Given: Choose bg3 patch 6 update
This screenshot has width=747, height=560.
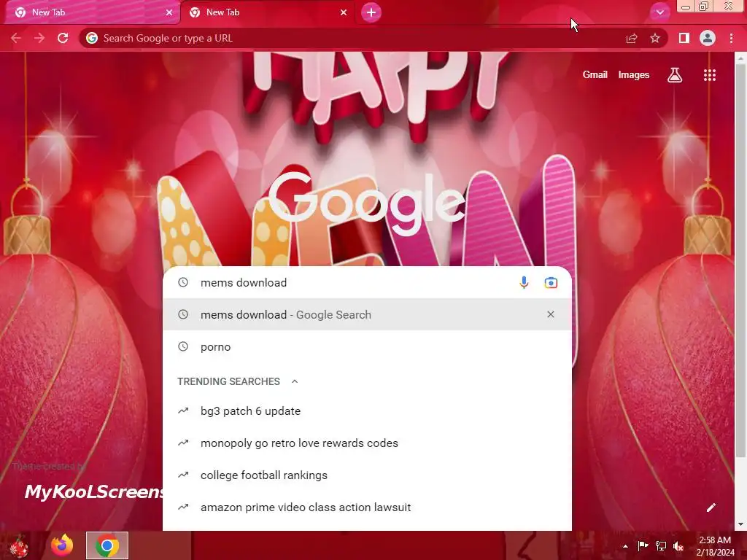Looking at the screenshot, I should [368, 411].
